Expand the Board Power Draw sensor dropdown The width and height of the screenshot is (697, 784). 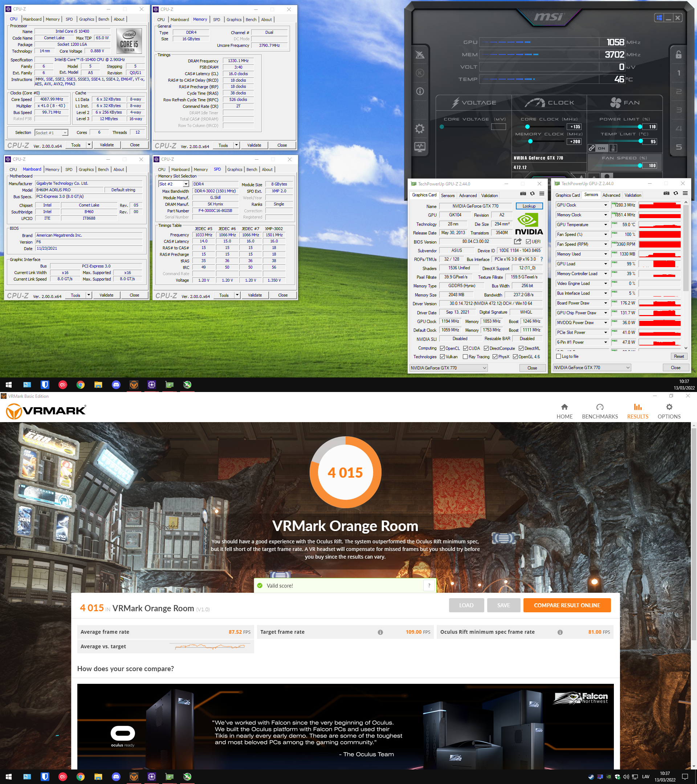coord(606,303)
